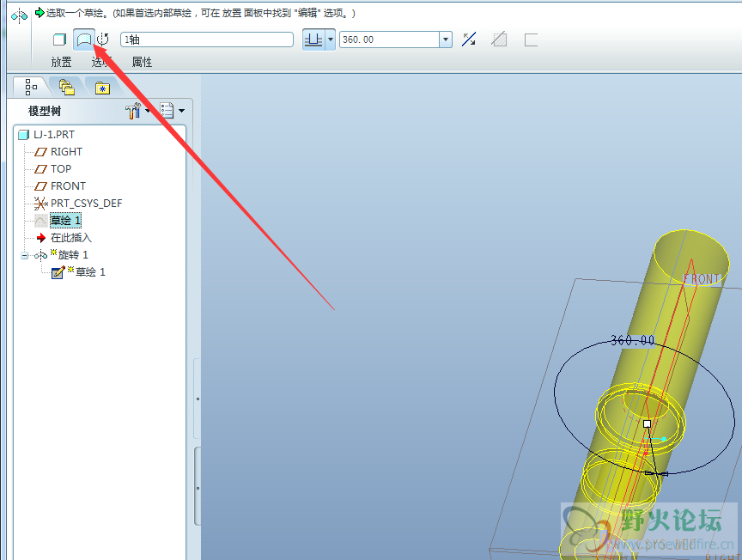Open the model tree show dropdown arrow

pyautogui.click(x=182, y=111)
